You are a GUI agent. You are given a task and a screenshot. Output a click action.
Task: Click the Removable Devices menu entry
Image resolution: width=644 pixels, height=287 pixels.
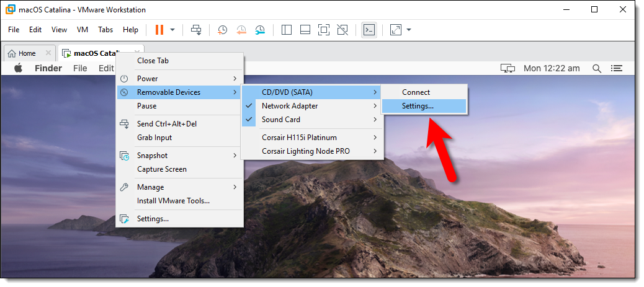[179, 92]
